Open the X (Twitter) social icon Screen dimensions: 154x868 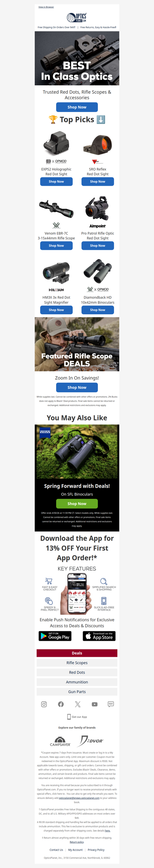point(78,704)
